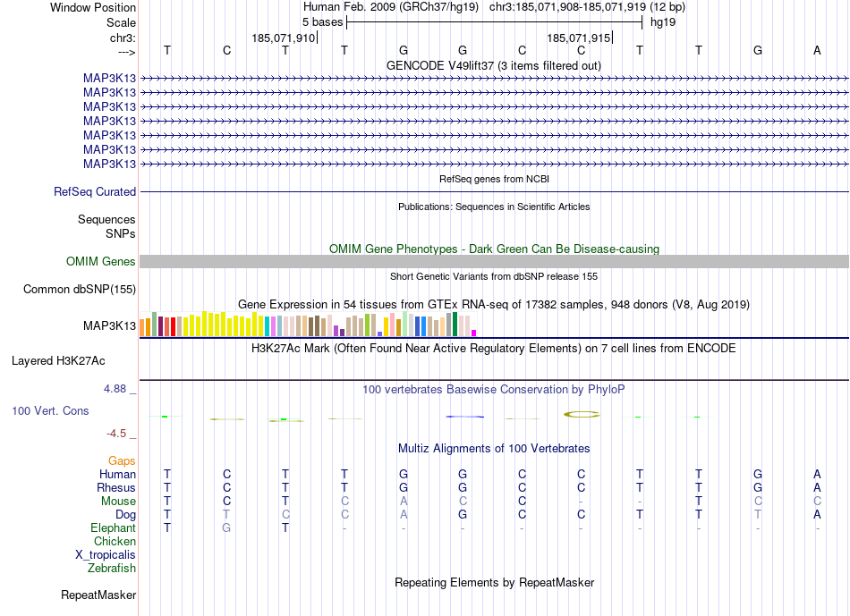The width and height of the screenshot is (850, 616).
Task: Click the 185,071,910 position marker
Action: point(284,38)
